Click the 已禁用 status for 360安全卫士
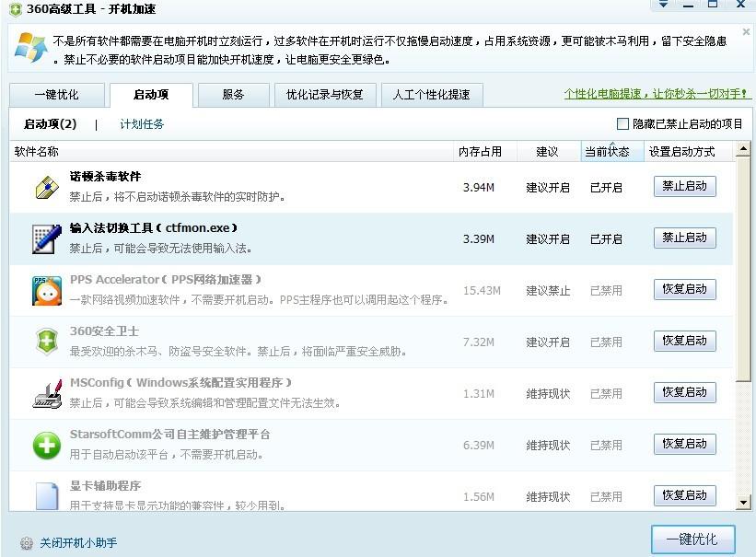The image size is (756, 557). coord(606,342)
